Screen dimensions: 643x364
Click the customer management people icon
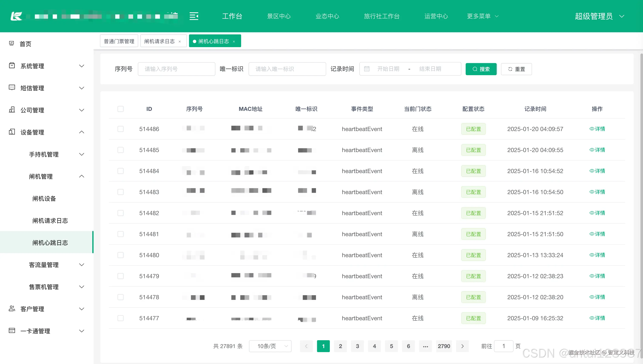pyautogui.click(x=12, y=309)
